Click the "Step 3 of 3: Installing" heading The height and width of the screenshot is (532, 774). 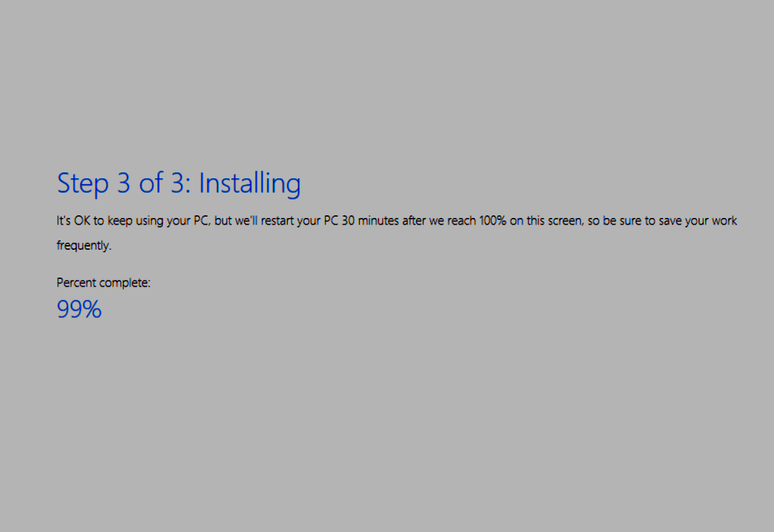coord(179,184)
